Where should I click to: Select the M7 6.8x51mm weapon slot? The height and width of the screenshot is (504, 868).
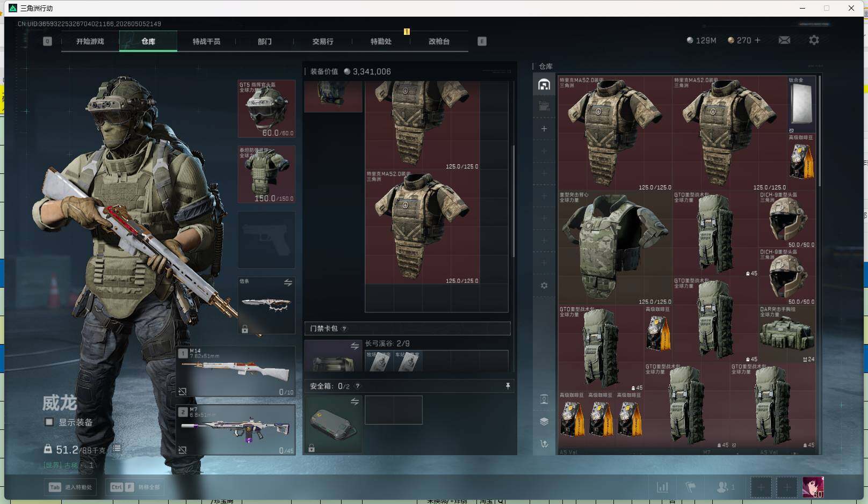236,430
